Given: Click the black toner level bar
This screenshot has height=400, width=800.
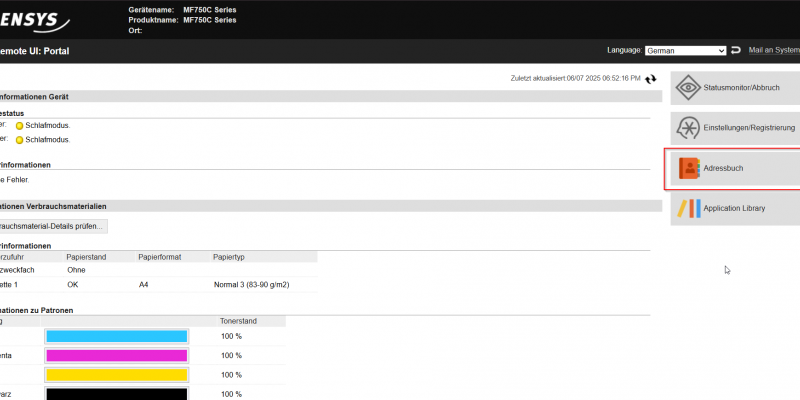Looking at the screenshot, I should pos(116,394).
